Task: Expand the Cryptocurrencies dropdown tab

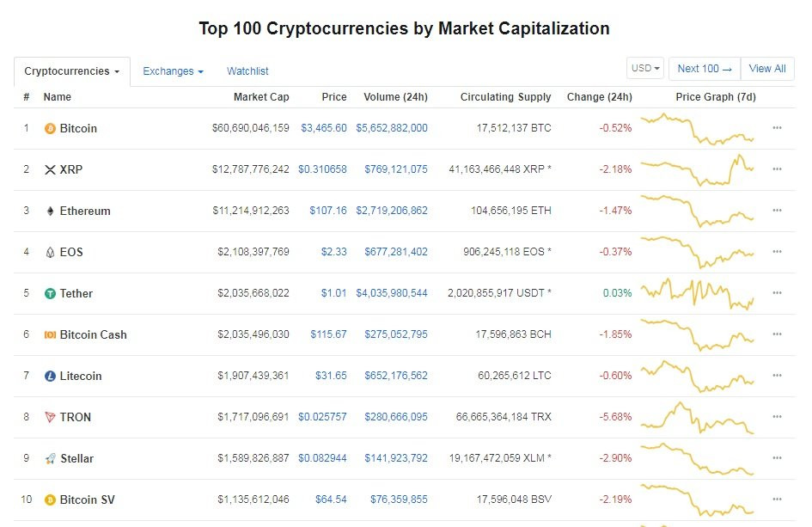Action: click(x=72, y=71)
